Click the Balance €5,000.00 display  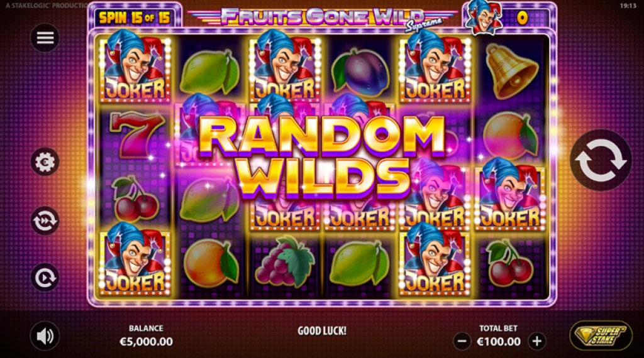pyautogui.click(x=146, y=335)
